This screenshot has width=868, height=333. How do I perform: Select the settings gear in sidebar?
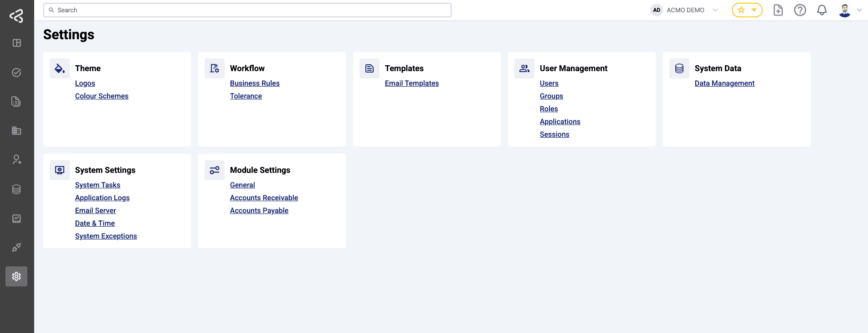point(16,276)
